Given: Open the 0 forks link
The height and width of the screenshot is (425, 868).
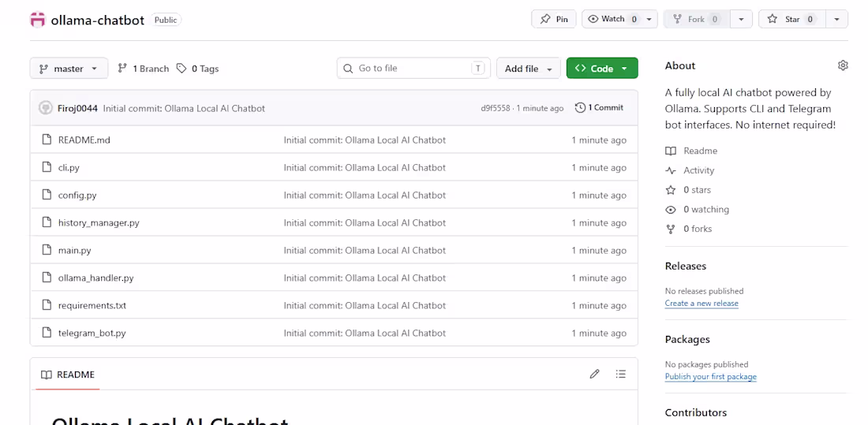Looking at the screenshot, I should pyautogui.click(x=698, y=229).
